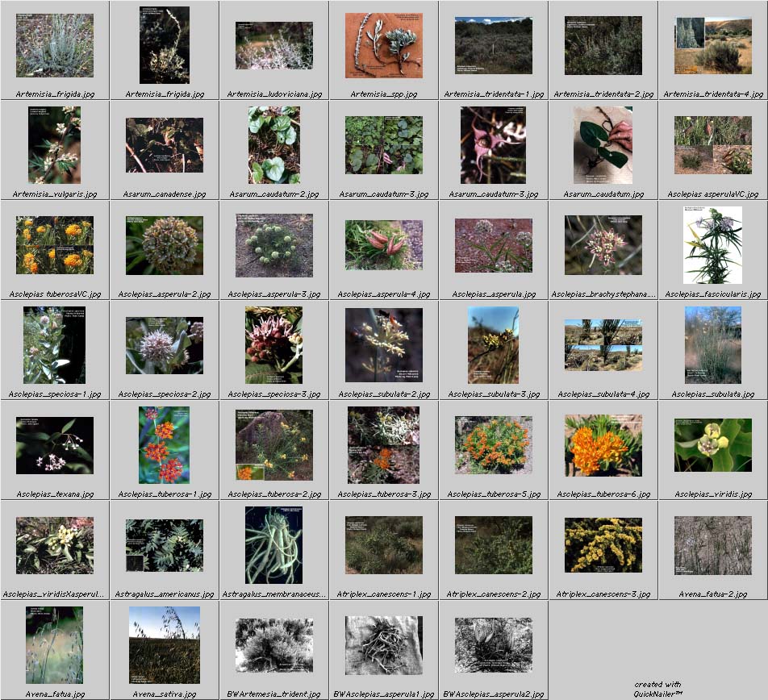Select the Artemisia_spp.jpg thumbnail image

pyautogui.click(x=383, y=45)
